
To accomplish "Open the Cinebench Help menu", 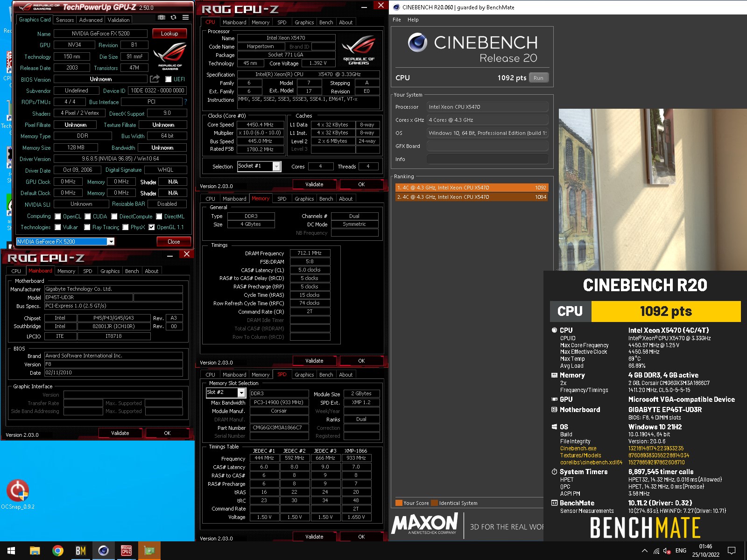I will pos(413,20).
